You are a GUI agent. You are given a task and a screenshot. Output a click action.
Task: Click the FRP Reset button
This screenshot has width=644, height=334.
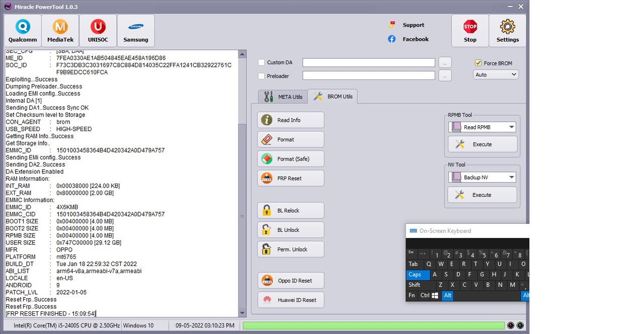click(x=291, y=178)
